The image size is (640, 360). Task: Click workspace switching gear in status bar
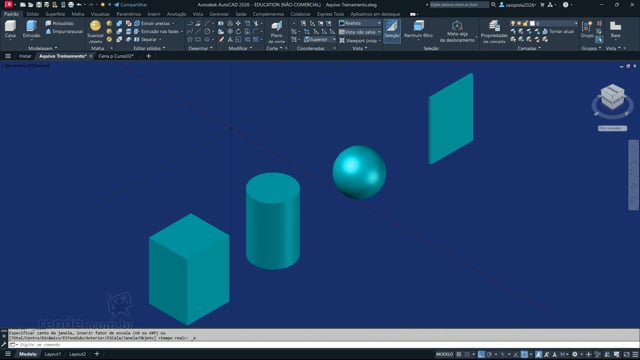[575, 354]
